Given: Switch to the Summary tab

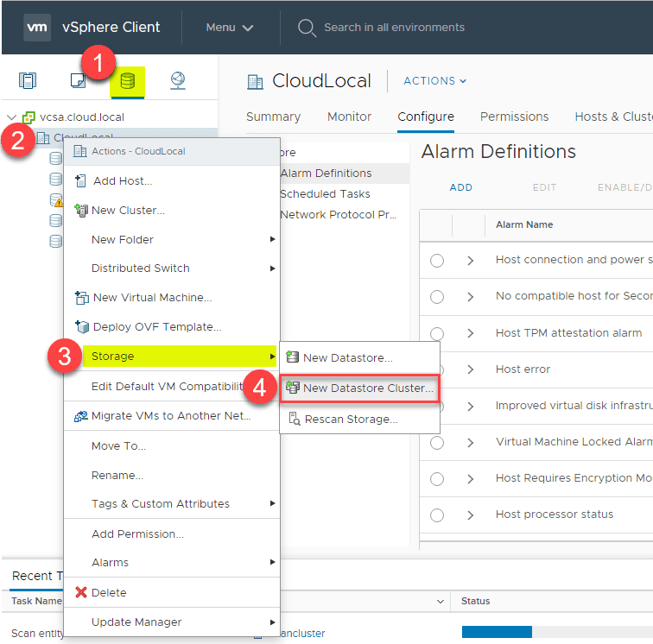Looking at the screenshot, I should 273,117.
